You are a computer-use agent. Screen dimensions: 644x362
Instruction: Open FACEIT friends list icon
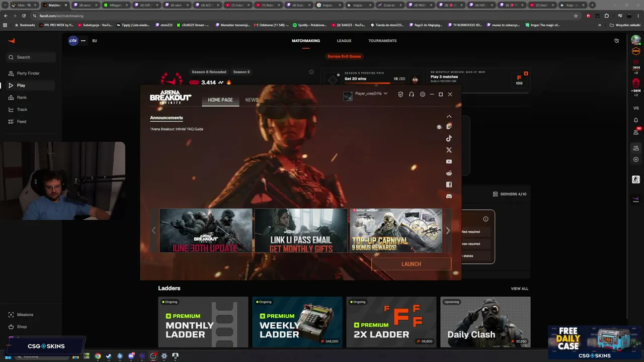636,132
